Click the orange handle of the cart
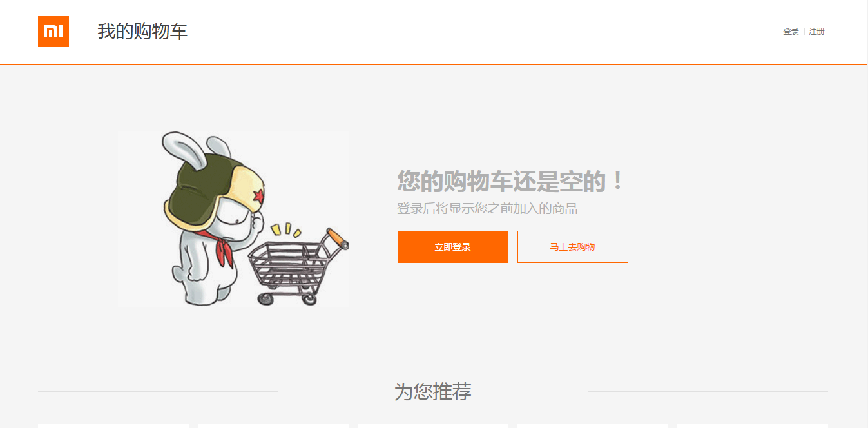This screenshot has width=868, height=428. (338, 238)
